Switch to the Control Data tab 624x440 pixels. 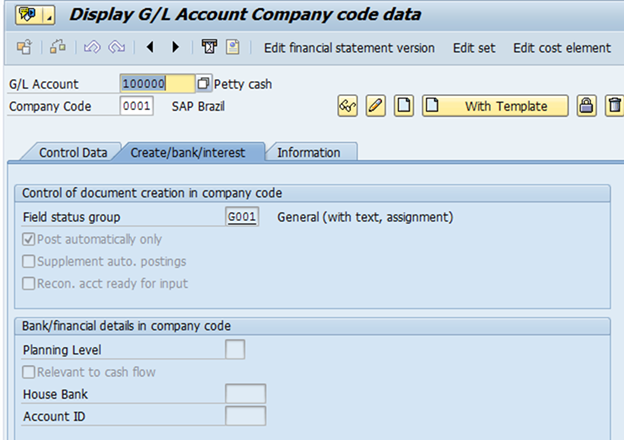coord(72,152)
